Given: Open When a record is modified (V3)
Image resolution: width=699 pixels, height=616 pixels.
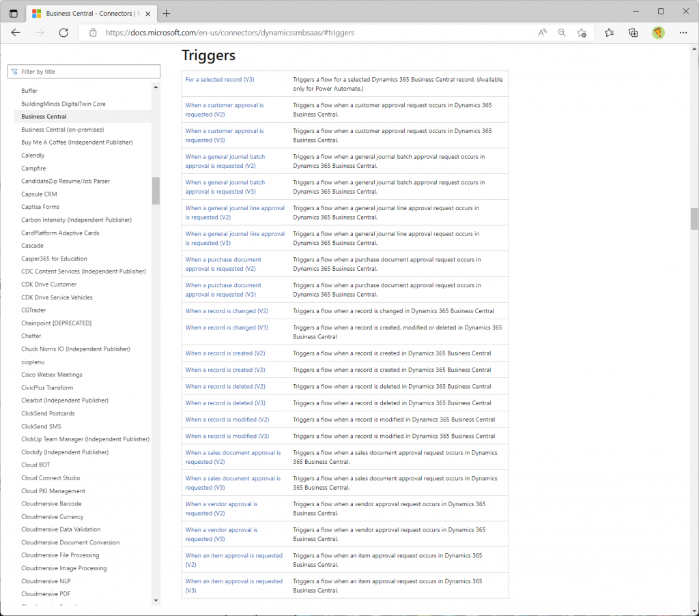Looking at the screenshot, I should (227, 436).
